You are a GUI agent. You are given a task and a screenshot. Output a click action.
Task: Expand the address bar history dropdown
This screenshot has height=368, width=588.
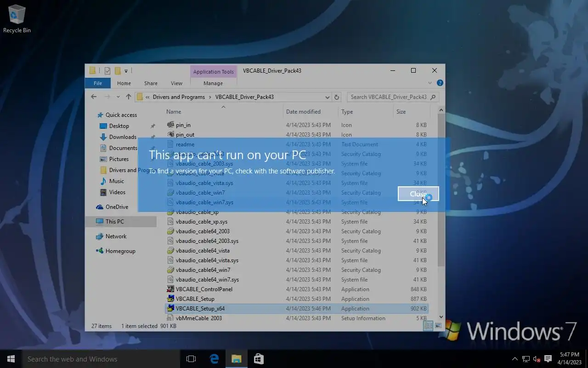click(x=327, y=97)
